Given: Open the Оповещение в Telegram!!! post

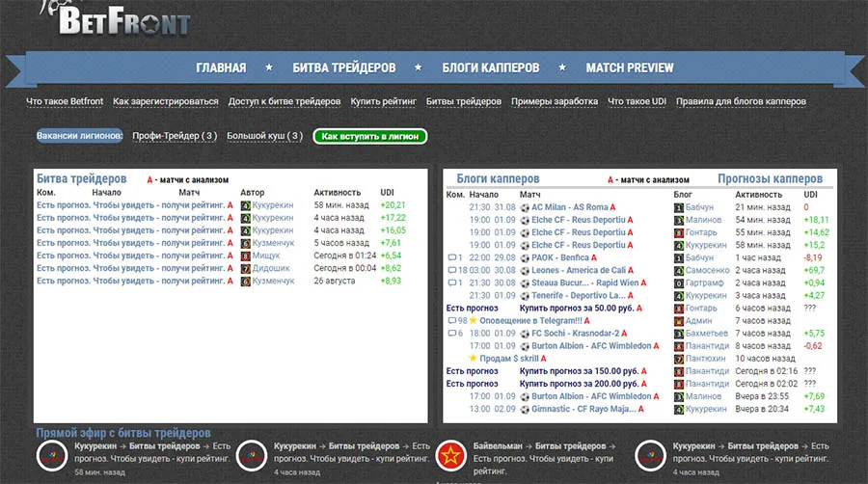Looking at the screenshot, I should 530,321.
